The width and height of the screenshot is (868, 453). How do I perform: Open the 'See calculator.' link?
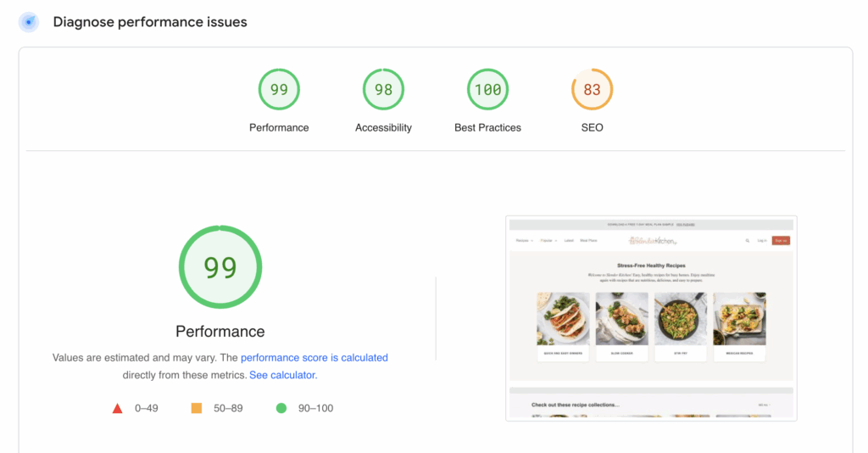[x=283, y=375]
